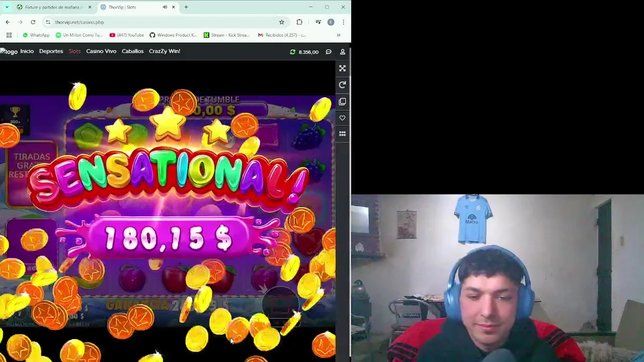Open game in new window icon
This screenshot has width=644, height=362.
pos(343,102)
